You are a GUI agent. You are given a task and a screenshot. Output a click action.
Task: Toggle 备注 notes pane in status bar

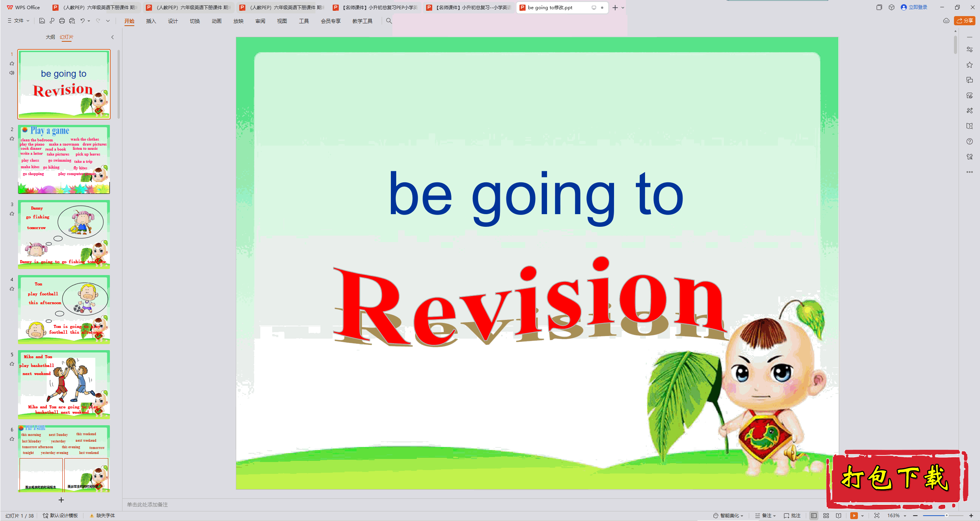(x=765, y=516)
